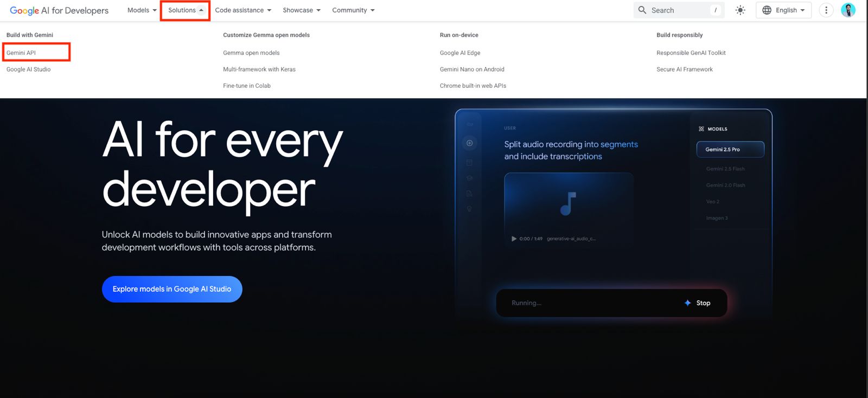Open Google AI Studio menu link

28,69
